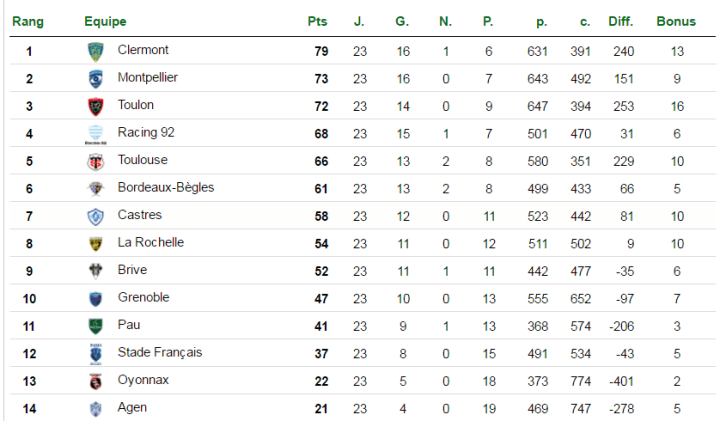Click the Brive team logo
720x421 pixels.
point(96,271)
